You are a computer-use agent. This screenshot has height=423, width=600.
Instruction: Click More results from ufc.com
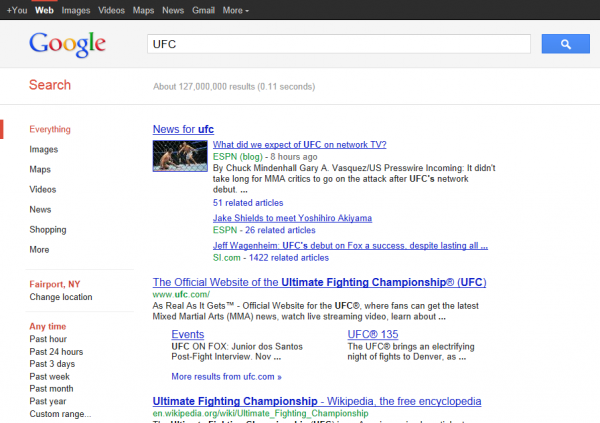pyautogui.click(x=226, y=377)
